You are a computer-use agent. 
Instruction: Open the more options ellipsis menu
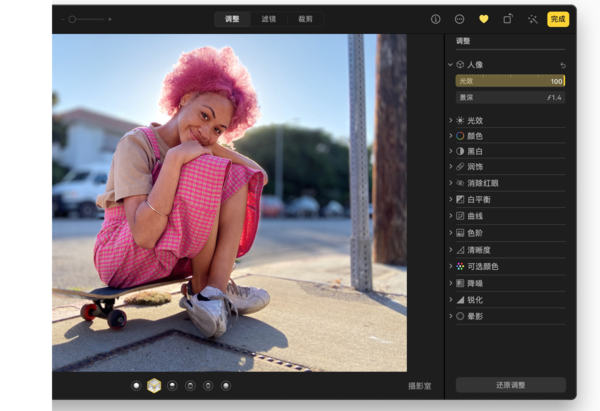click(460, 19)
